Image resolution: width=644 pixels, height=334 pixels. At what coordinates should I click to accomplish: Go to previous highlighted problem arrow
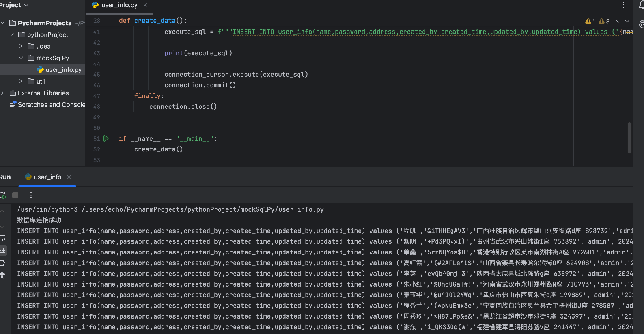(x=617, y=21)
